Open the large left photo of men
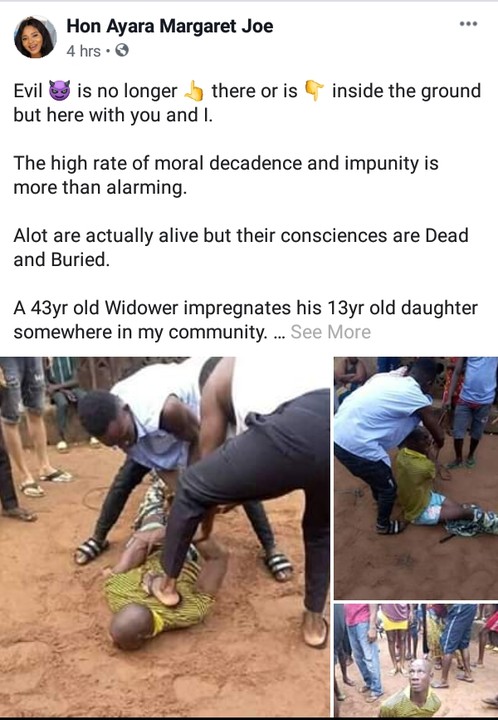This screenshot has width=498, height=720. tap(165, 536)
